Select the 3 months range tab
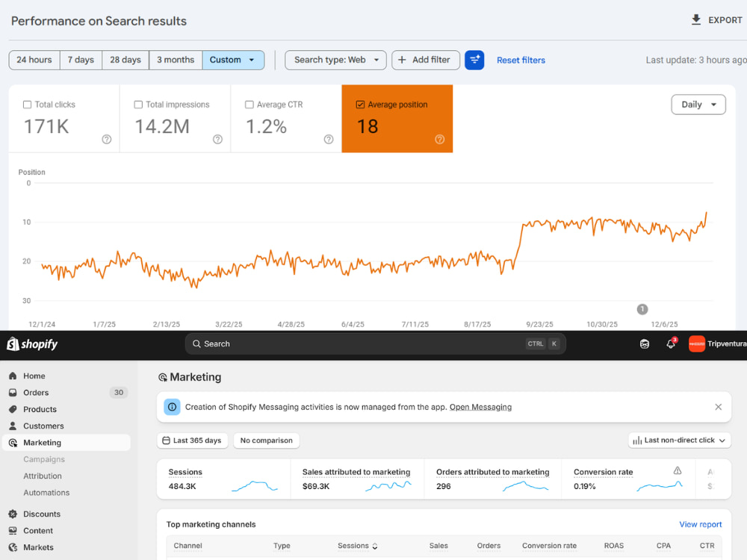This screenshot has height=560, width=747. [x=176, y=60]
